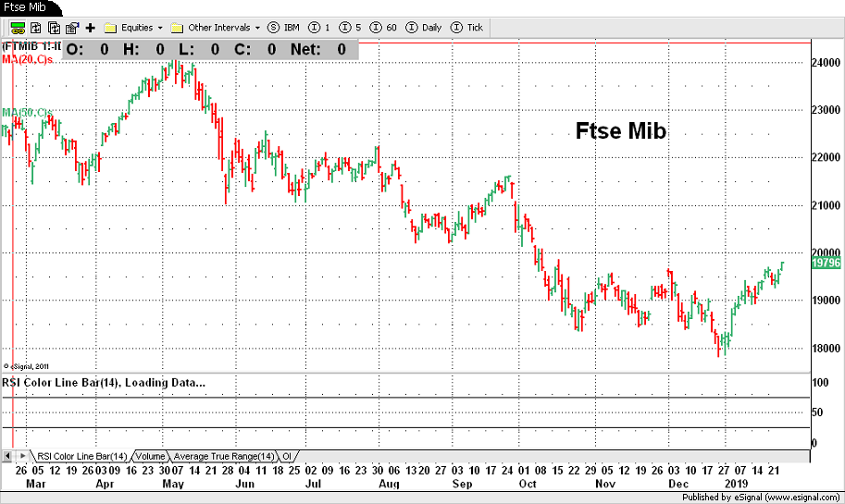Click the 'H: 0' high value readout
This screenshot has height=504, width=845.
(x=143, y=50)
